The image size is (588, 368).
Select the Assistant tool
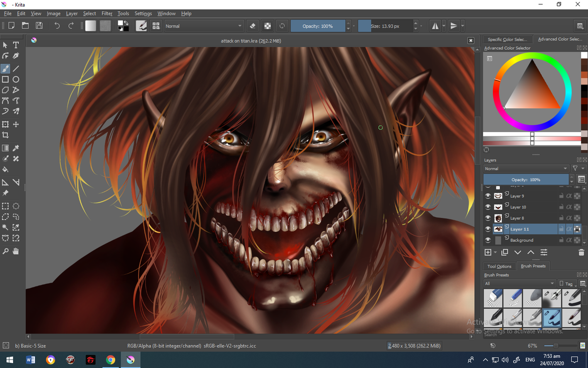(x=5, y=182)
